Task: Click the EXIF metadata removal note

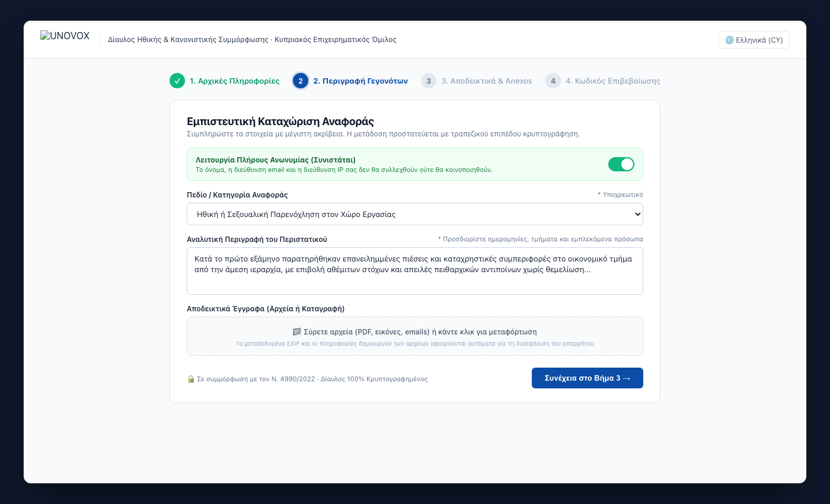Action: (415, 343)
